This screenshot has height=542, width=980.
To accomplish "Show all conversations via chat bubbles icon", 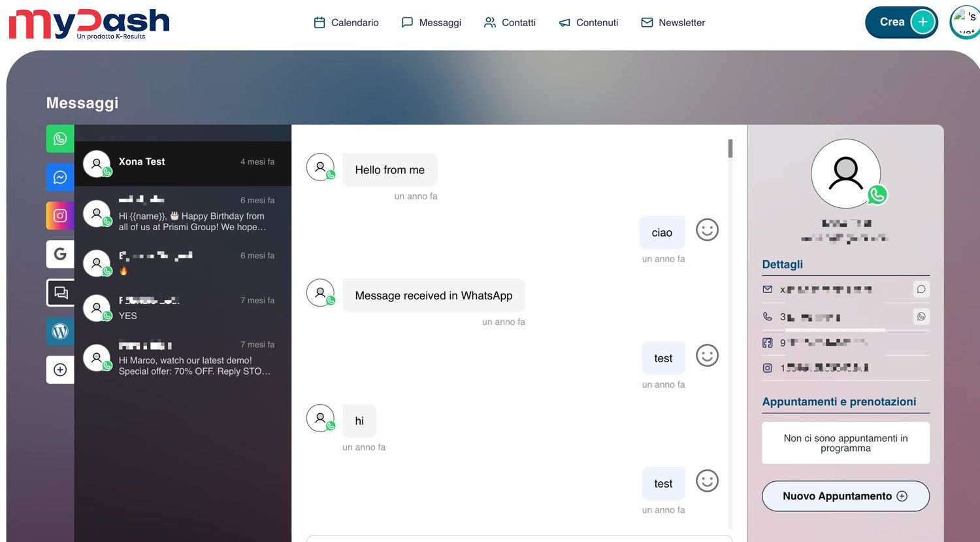I will click(x=60, y=293).
